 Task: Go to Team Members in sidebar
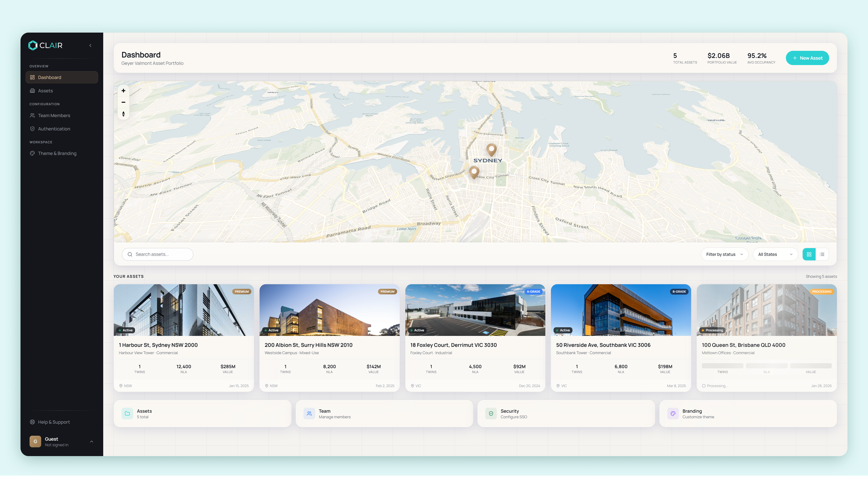point(54,115)
